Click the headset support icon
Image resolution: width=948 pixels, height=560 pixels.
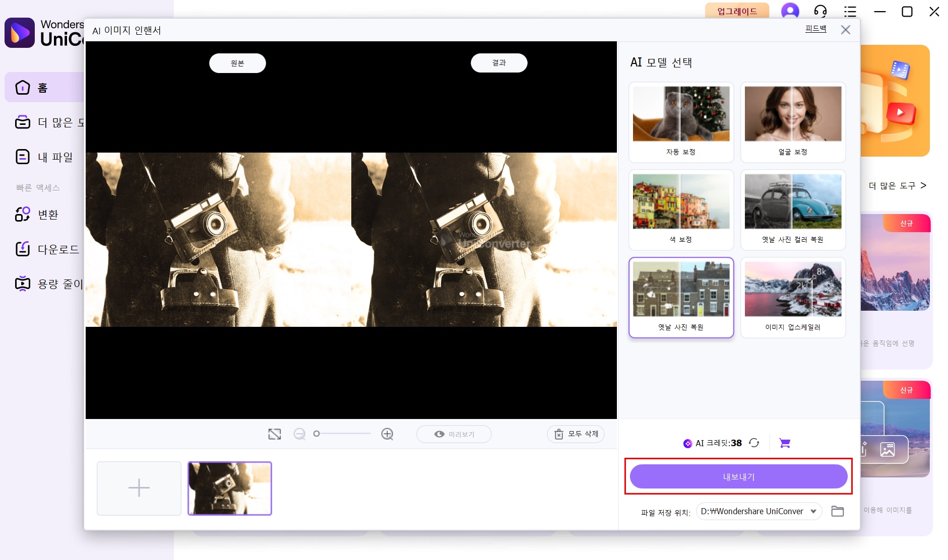point(820,11)
